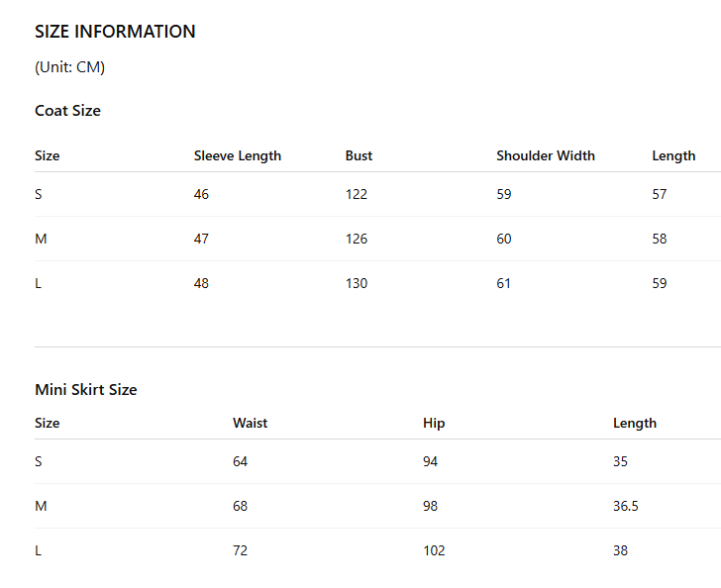This screenshot has height=588, width=721.
Task: Click skirt waist value 64
Action: [x=240, y=461]
